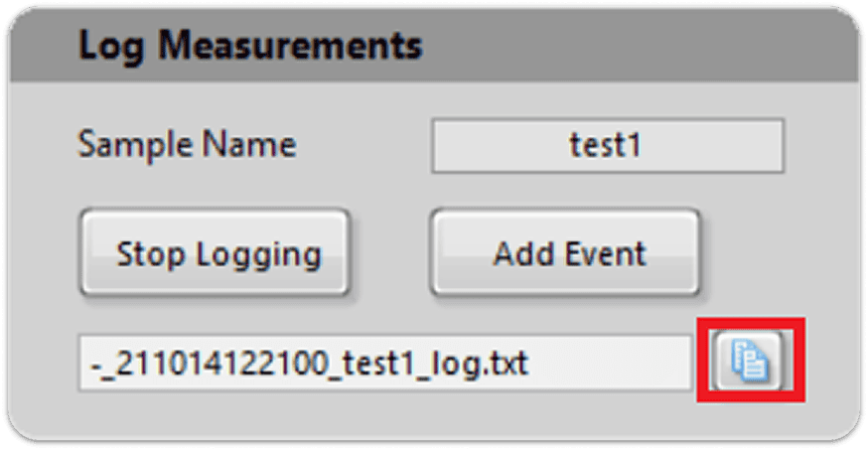Click the Sample Name label

tap(187, 145)
